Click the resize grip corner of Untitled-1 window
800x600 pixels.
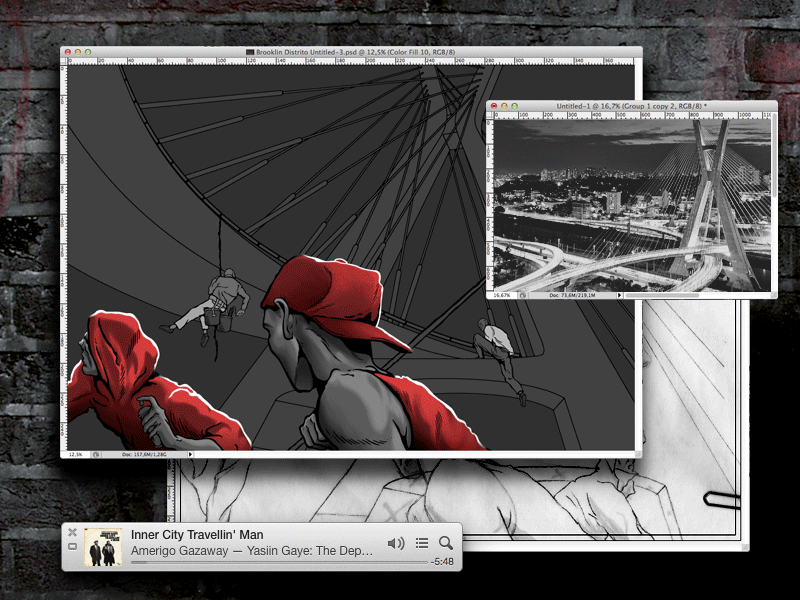[x=774, y=295]
